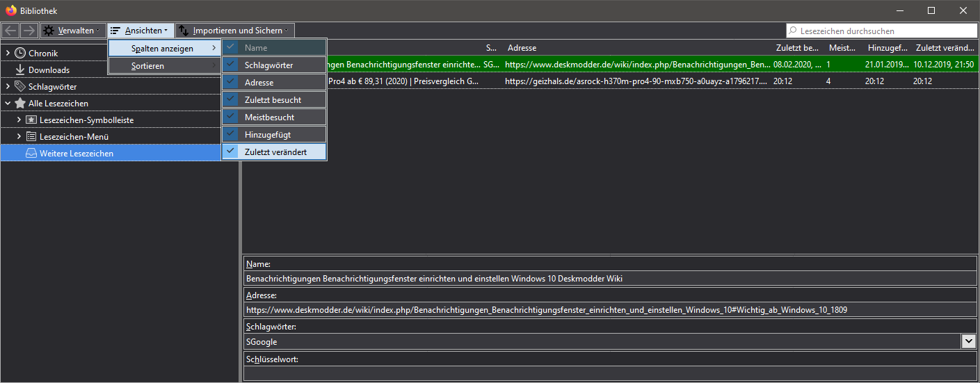The image size is (980, 383).
Task: Click the Schlagwörter tag icon
Action: [20, 87]
